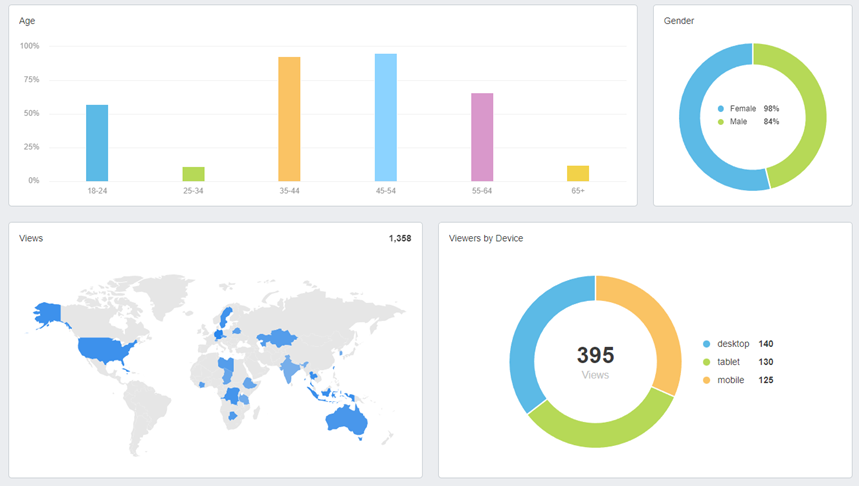The height and width of the screenshot is (486, 859).
Task: Select the 45-54 light blue bar
Action: pos(386,117)
